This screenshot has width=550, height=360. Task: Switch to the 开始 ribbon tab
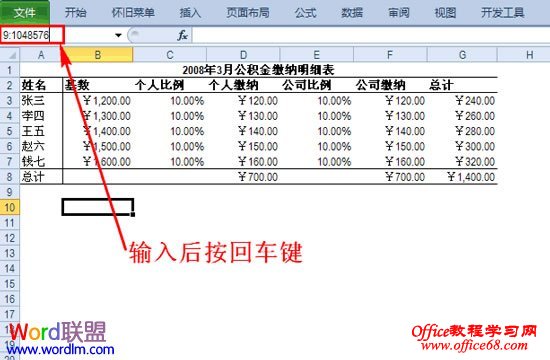click(x=75, y=13)
